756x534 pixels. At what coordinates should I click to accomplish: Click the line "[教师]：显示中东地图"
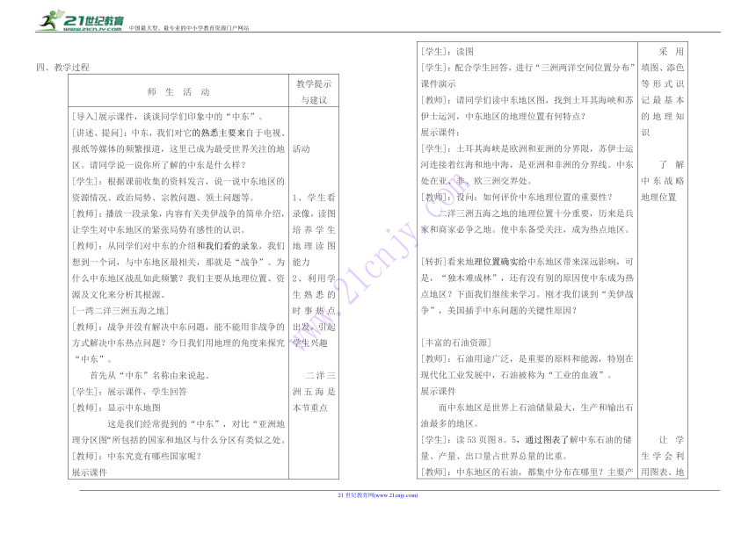coord(116,408)
